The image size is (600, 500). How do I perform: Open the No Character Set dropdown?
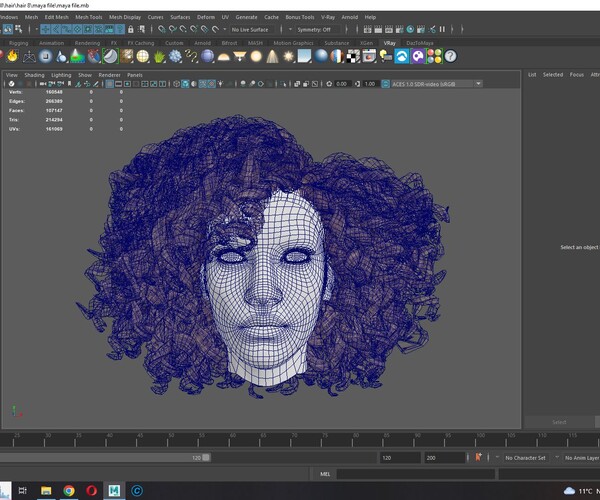(525, 458)
